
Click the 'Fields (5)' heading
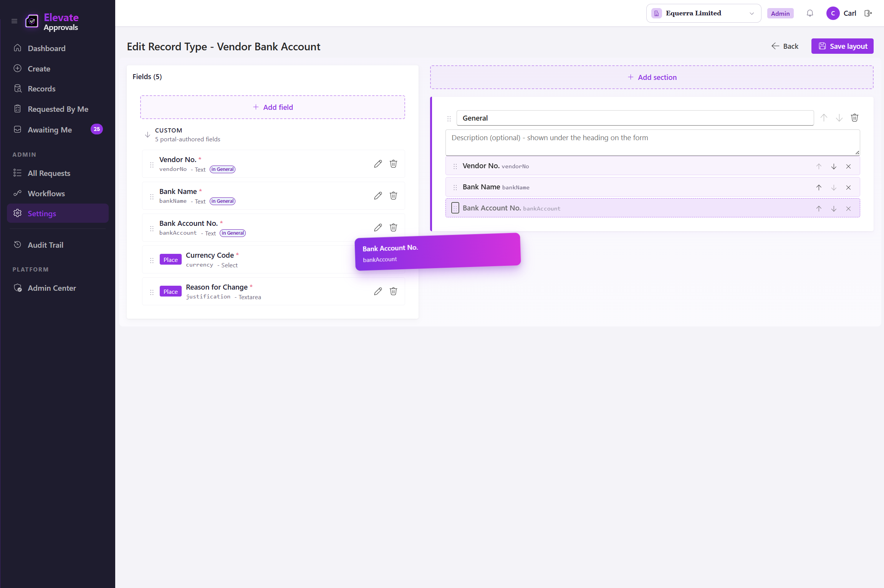(147, 76)
